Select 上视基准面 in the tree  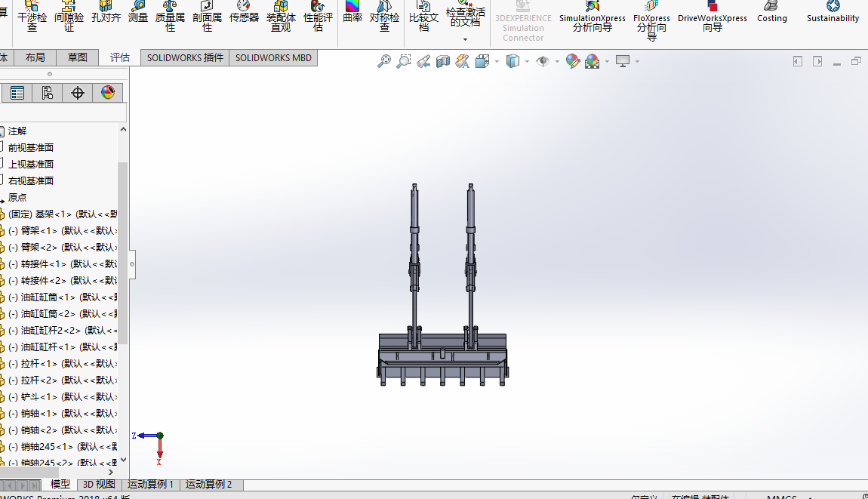pyautogui.click(x=30, y=165)
